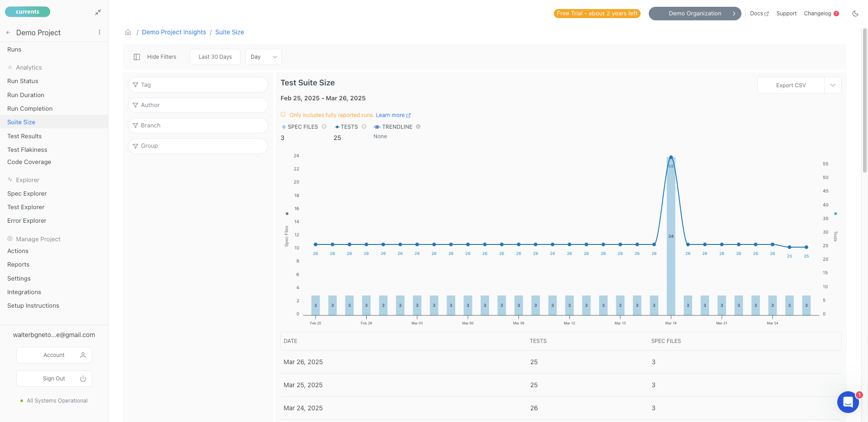Toggle the SPEC FILES legend series
The height and width of the screenshot is (422, 868).
pyautogui.click(x=300, y=127)
